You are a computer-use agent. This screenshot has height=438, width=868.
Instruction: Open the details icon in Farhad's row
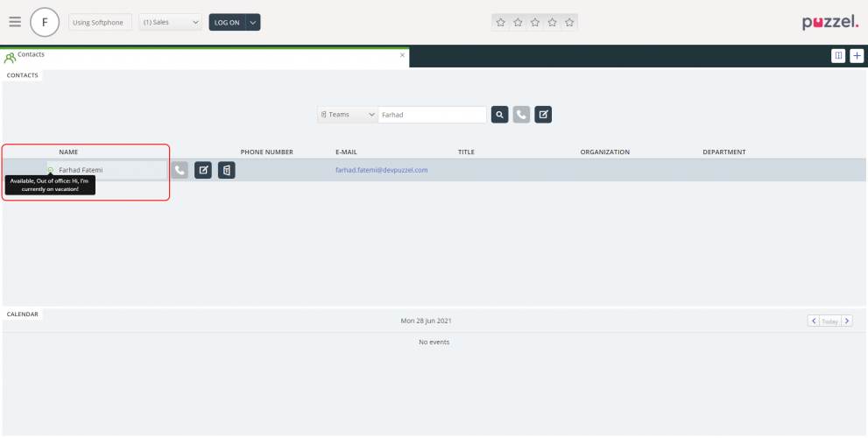click(226, 170)
